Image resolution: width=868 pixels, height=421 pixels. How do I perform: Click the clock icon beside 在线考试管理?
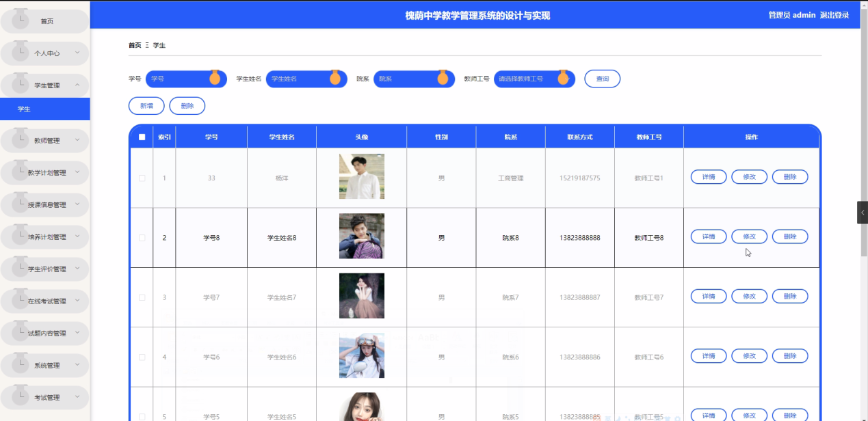coord(21,298)
